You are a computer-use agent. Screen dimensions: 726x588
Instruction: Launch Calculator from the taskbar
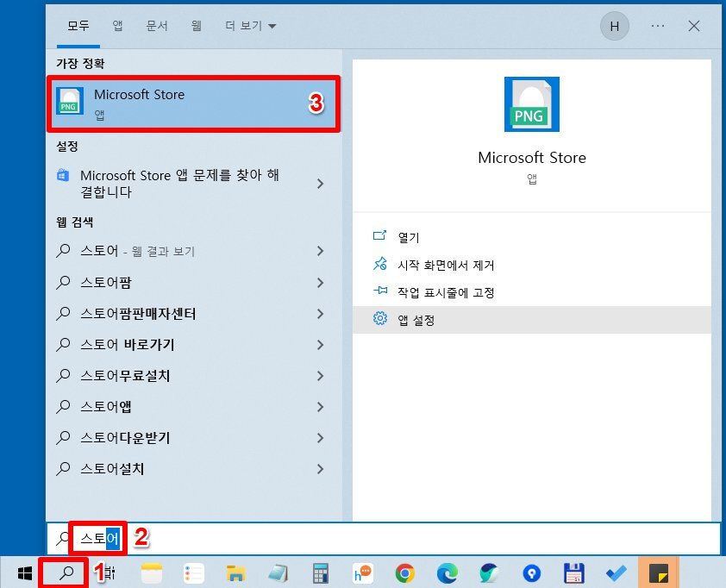tap(321, 573)
